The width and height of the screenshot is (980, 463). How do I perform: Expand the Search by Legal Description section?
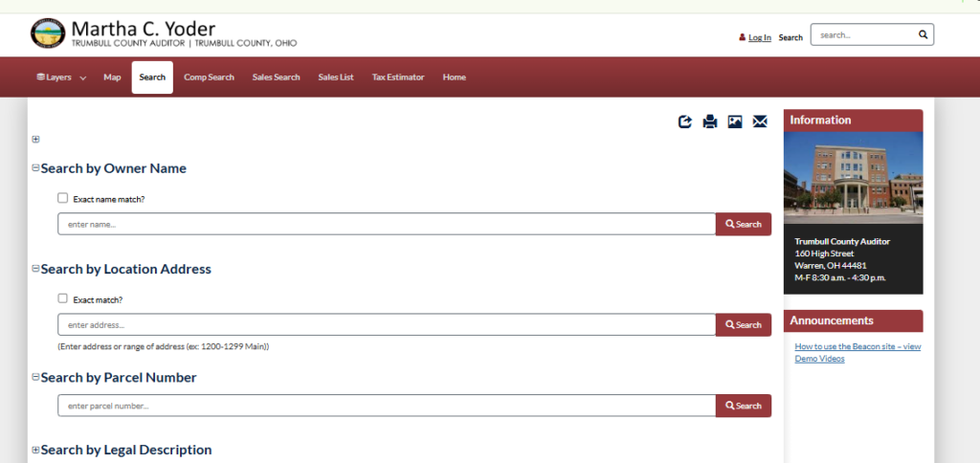click(x=35, y=450)
